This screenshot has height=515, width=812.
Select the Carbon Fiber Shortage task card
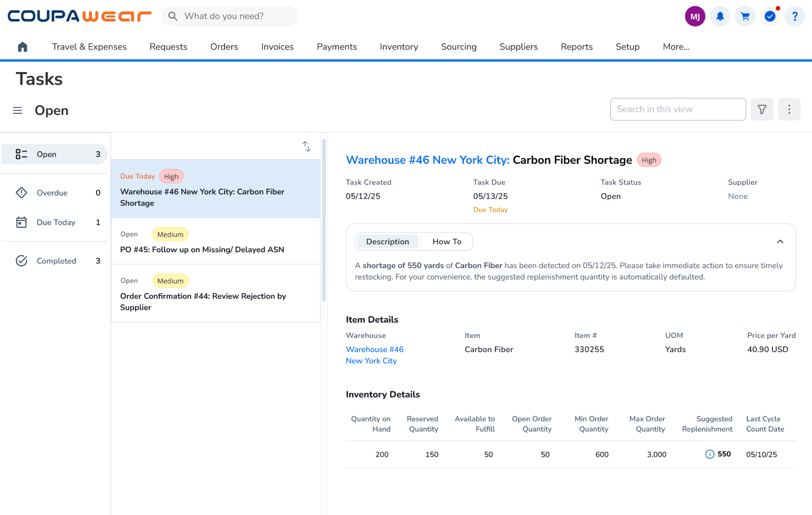pos(216,189)
